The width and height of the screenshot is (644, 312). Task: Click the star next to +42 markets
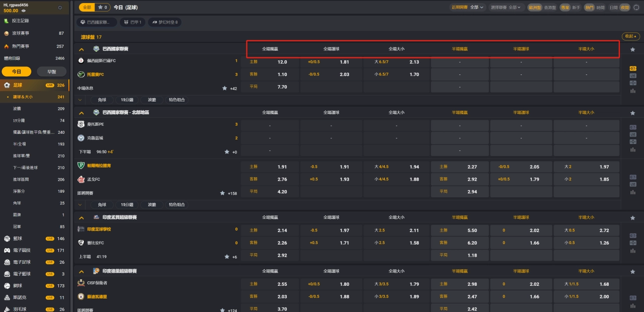(x=225, y=88)
